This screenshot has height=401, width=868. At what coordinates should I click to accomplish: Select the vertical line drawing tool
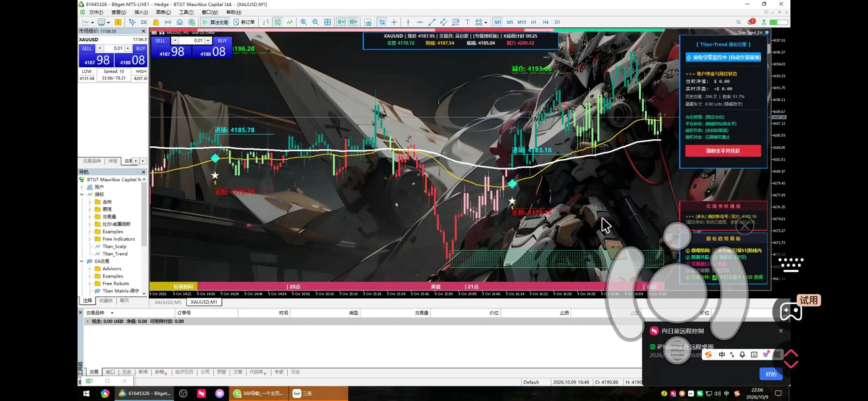pos(408,22)
